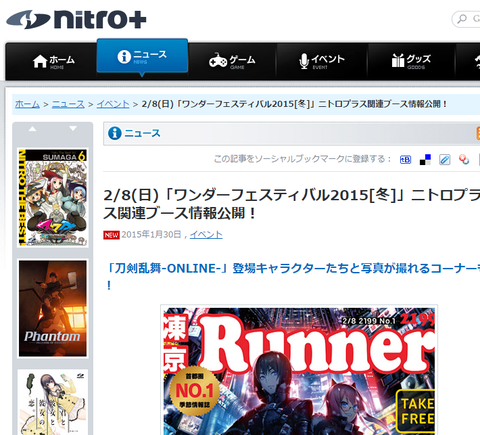Follow the ホーム breadcrumb link

coord(27,104)
